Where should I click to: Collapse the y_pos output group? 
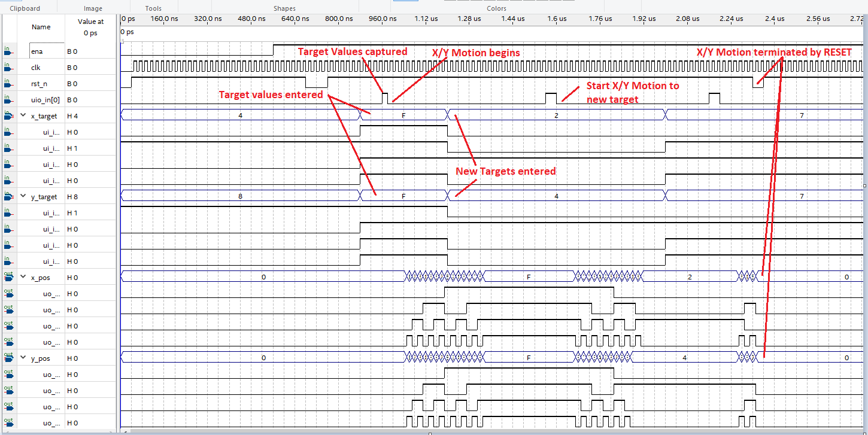pyautogui.click(x=23, y=358)
